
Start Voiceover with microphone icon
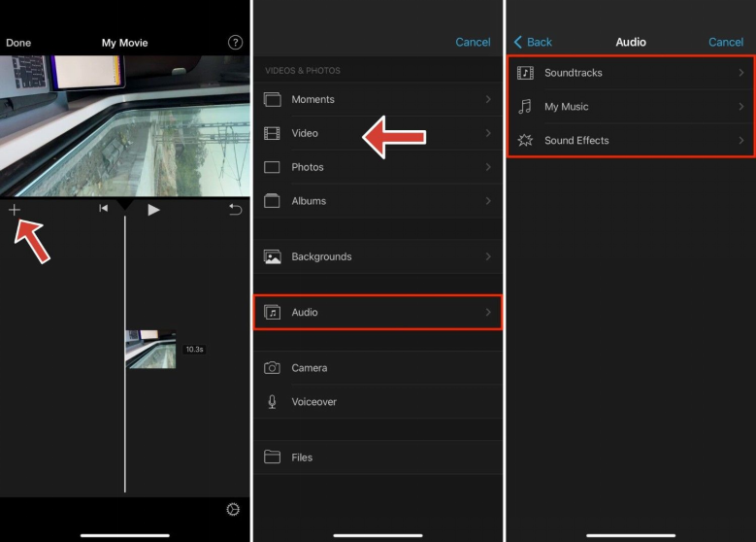click(272, 401)
